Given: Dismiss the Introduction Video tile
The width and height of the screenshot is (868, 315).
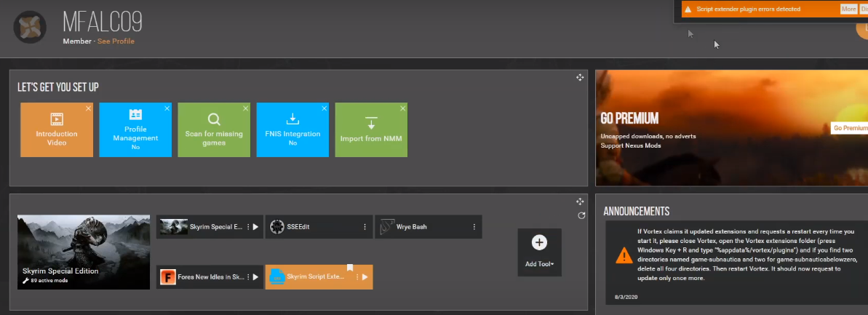Looking at the screenshot, I should coord(88,108).
